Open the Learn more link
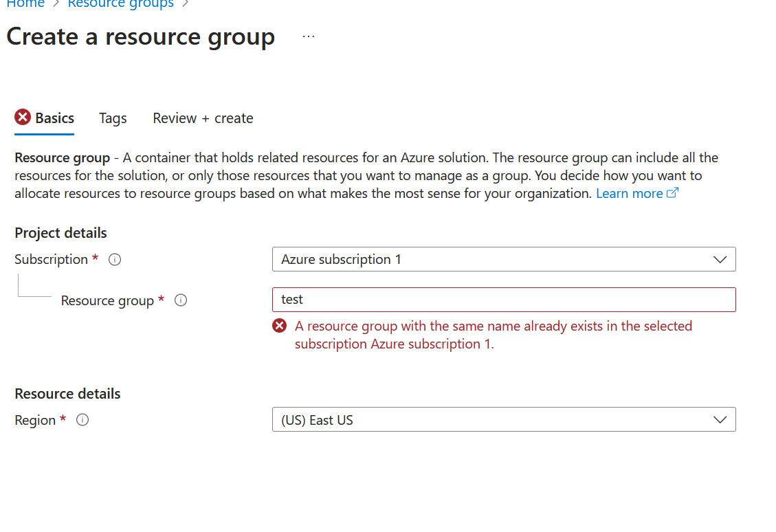The width and height of the screenshot is (776, 532). [x=629, y=193]
